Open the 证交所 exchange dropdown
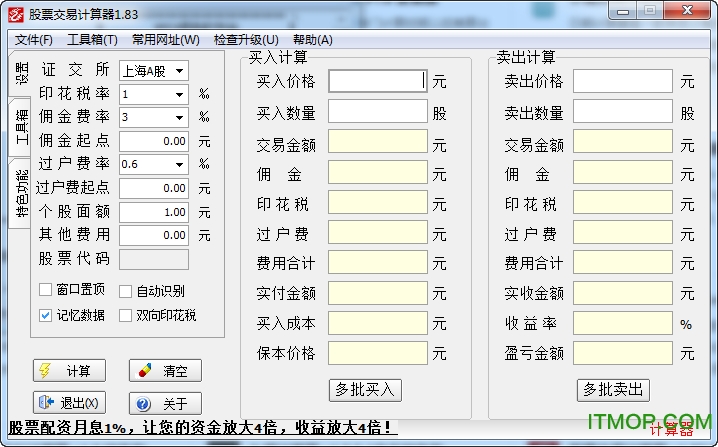The width and height of the screenshot is (718, 447). [179, 71]
